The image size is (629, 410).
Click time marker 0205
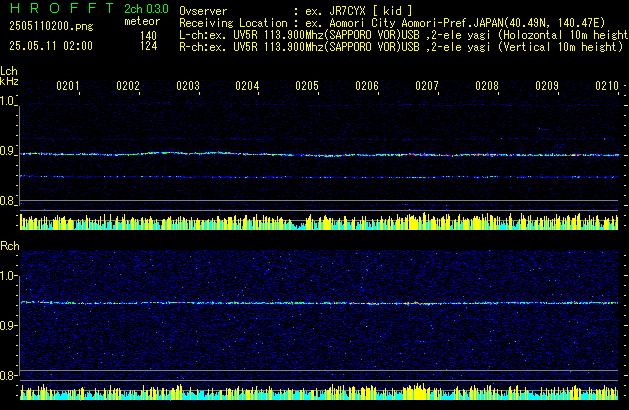pyautogui.click(x=307, y=86)
